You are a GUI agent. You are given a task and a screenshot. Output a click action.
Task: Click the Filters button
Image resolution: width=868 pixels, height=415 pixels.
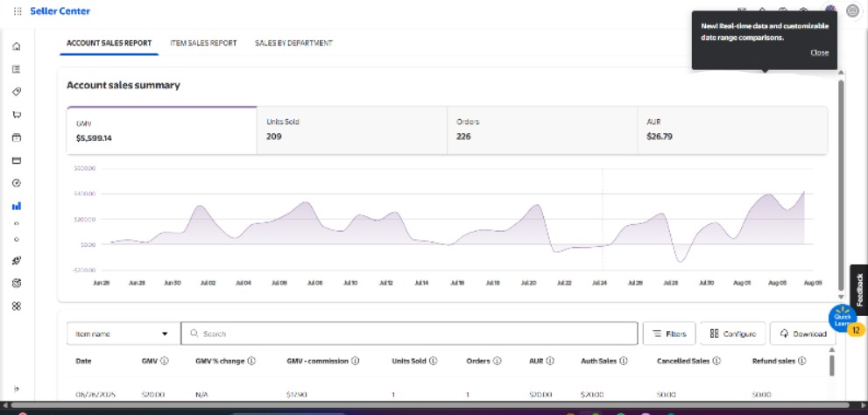point(669,334)
